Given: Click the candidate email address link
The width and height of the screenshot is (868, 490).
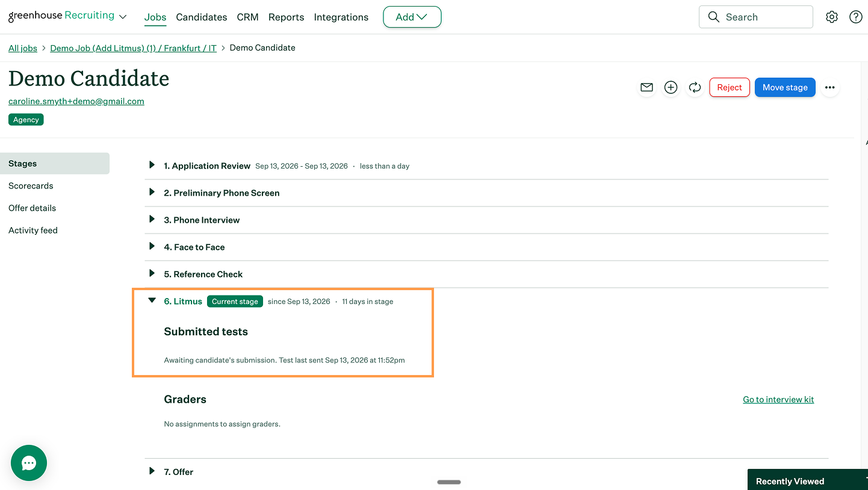Looking at the screenshot, I should click(76, 101).
